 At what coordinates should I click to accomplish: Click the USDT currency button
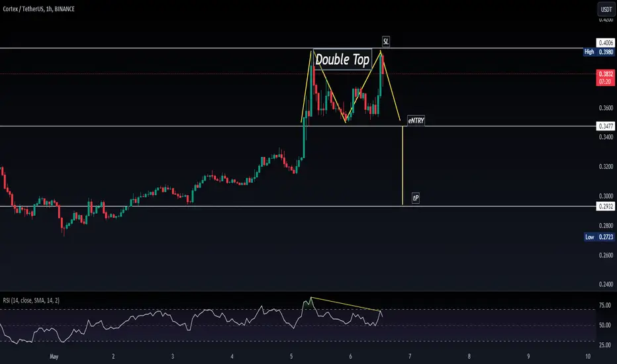[x=606, y=9]
